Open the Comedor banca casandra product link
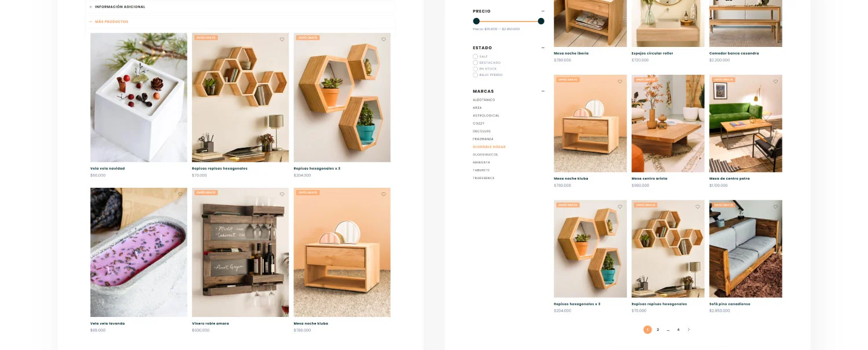 point(734,53)
